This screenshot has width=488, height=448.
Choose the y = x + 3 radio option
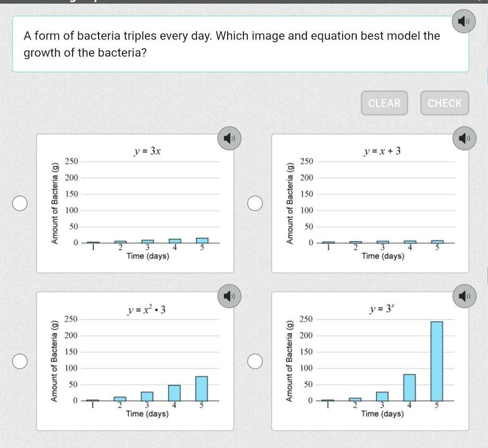point(255,203)
